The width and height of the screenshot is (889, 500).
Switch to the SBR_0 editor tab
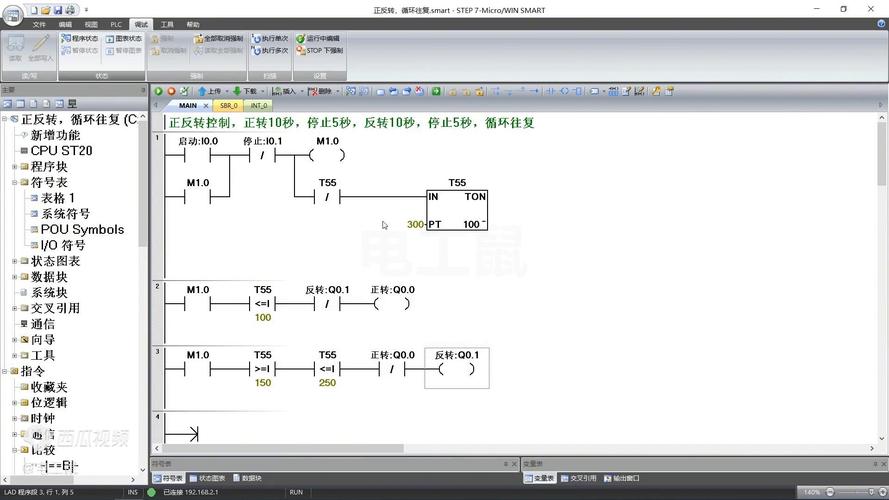tap(228, 105)
